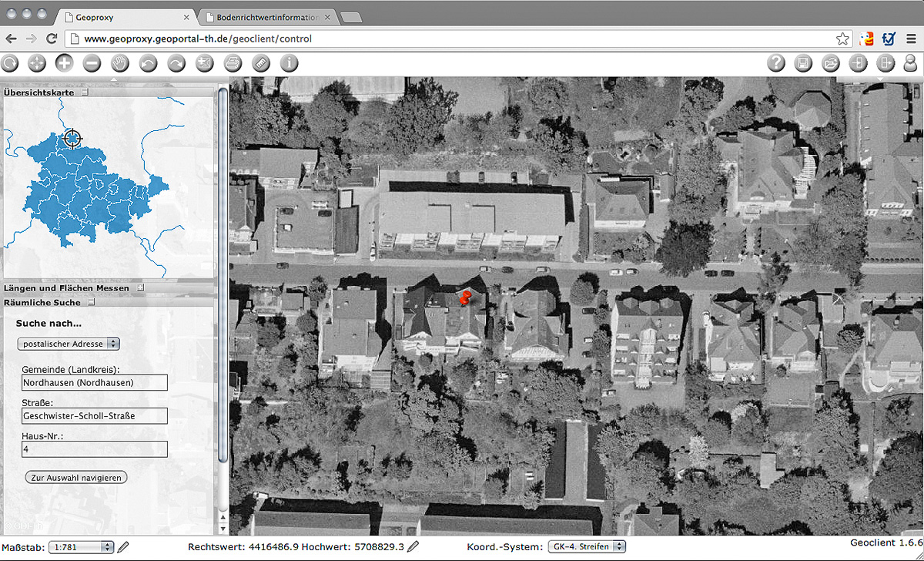Click the Straße input field
Viewport: 924px width, 561px height.
click(x=95, y=416)
